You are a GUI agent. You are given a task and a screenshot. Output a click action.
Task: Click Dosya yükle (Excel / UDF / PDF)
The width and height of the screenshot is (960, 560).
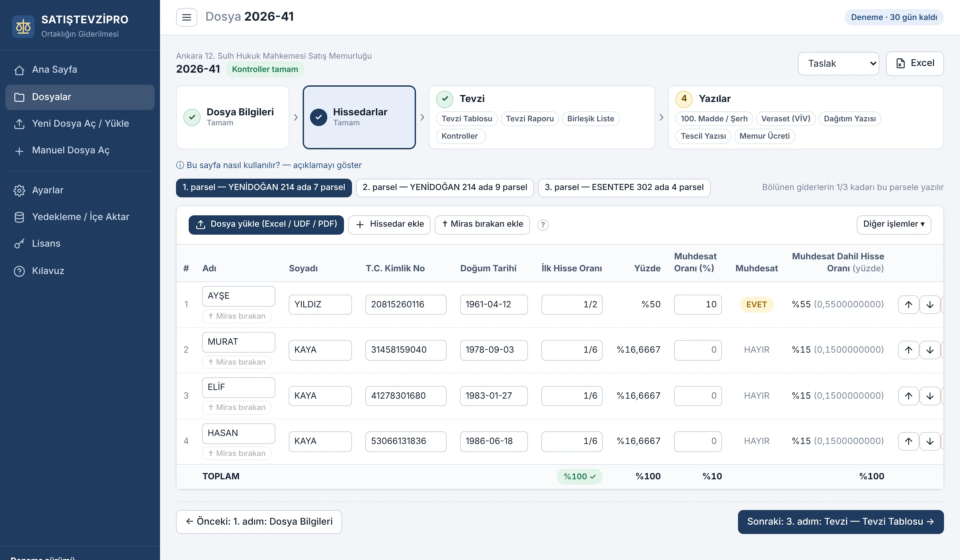[266, 225]
